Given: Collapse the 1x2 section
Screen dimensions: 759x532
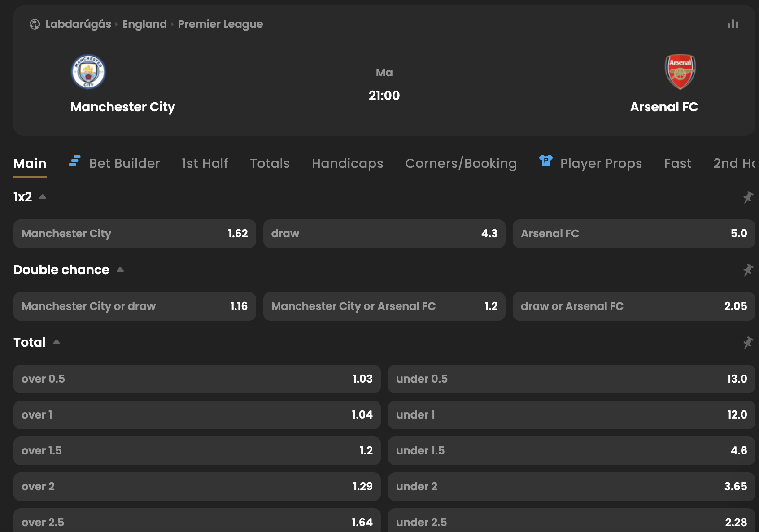Looking at the screenshot, I should pos(43,197).
